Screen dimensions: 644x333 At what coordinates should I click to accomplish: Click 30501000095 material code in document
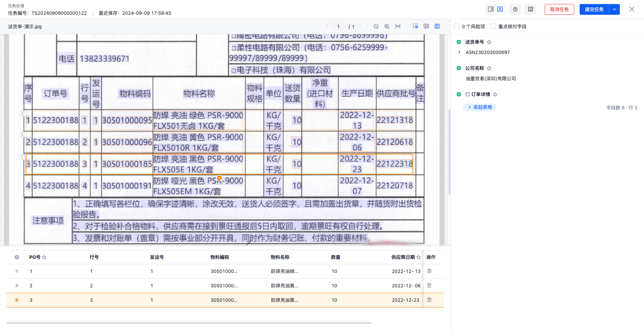tap(127, 120)
